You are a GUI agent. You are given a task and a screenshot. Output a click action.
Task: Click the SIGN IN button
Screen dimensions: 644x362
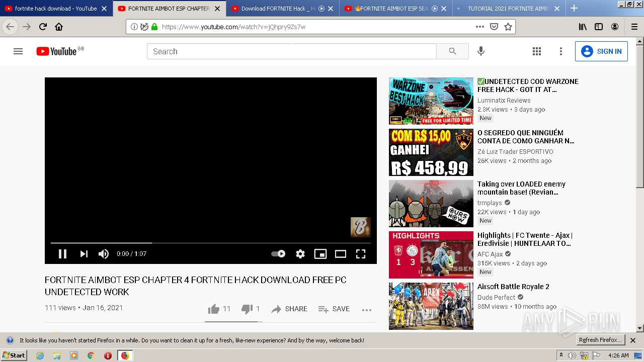click(x=601, y=51)
